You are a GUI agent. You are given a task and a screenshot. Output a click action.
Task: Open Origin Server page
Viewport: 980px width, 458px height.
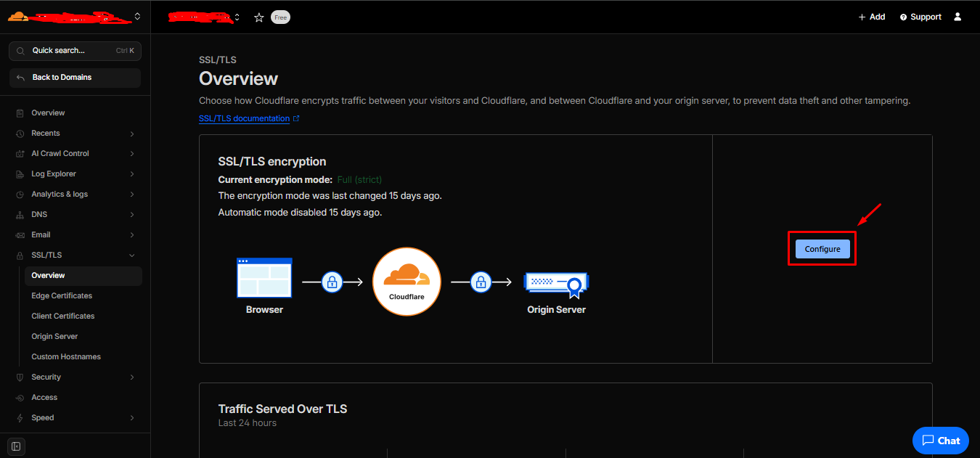[54, 337]
